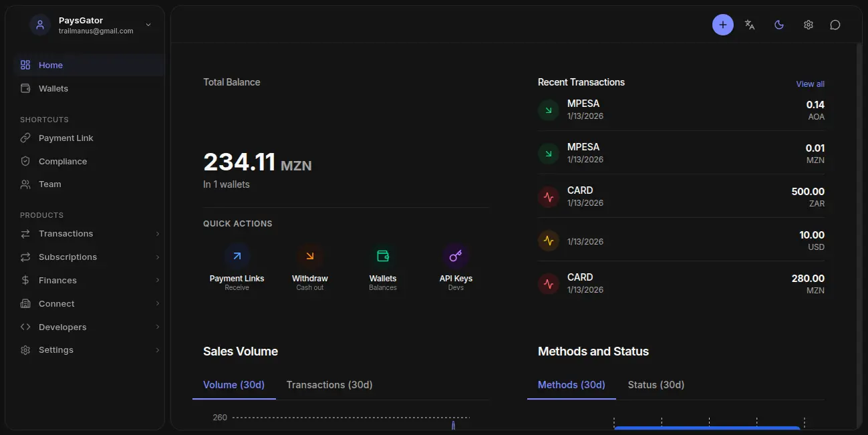Viewport: 868px width, 435px height.
Task: Switch to the Status (30d) tab
Action: 656,384
